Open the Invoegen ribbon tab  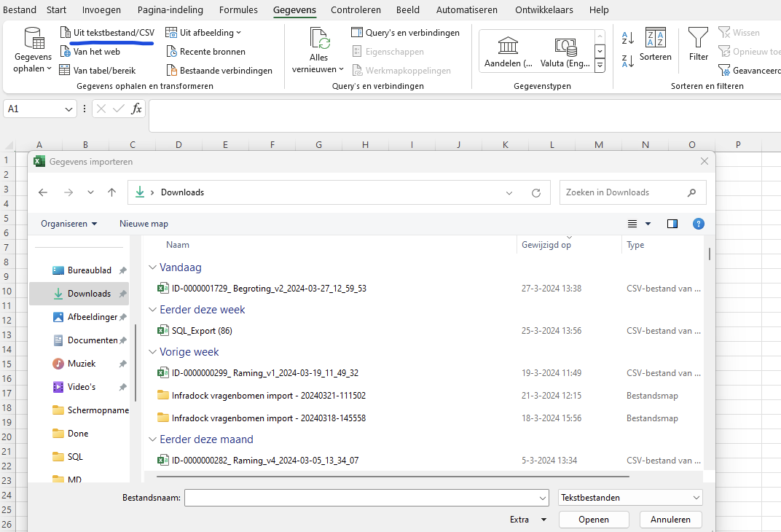(x=101, y=10)
